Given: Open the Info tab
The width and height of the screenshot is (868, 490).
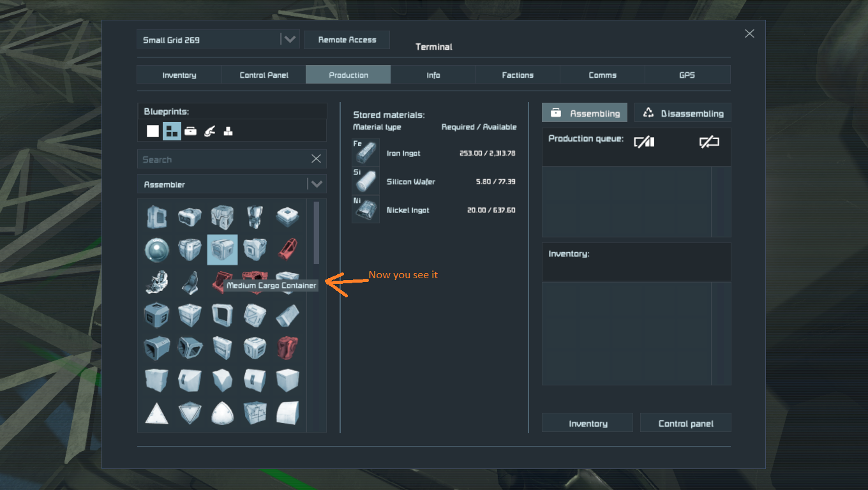Looking at the screenshot, I should coord(433,75).
